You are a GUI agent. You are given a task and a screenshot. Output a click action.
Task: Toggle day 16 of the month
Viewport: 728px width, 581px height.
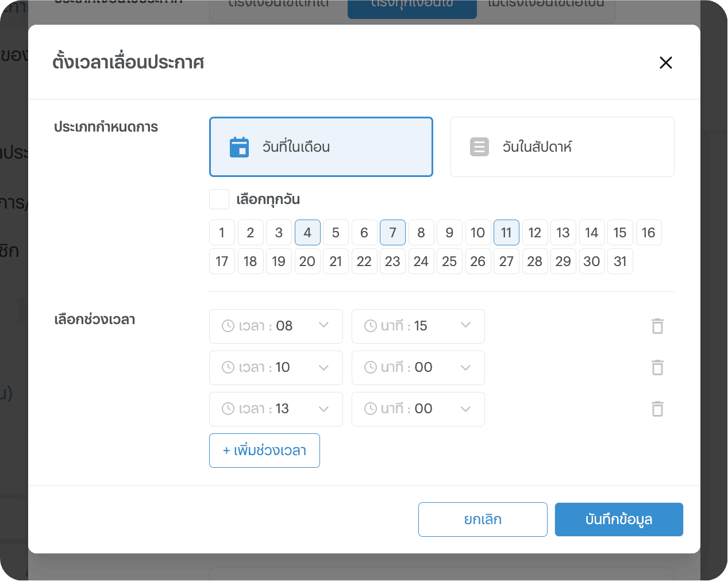[649, 233]
